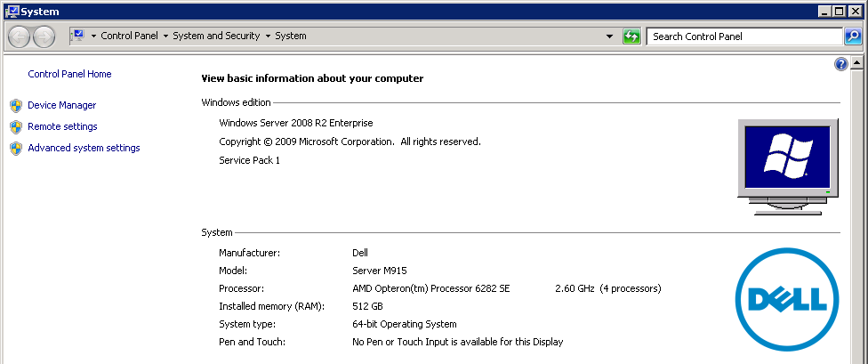Maximize the System window
Viewport: 868px width, 364px height.
tap(840, 11)
